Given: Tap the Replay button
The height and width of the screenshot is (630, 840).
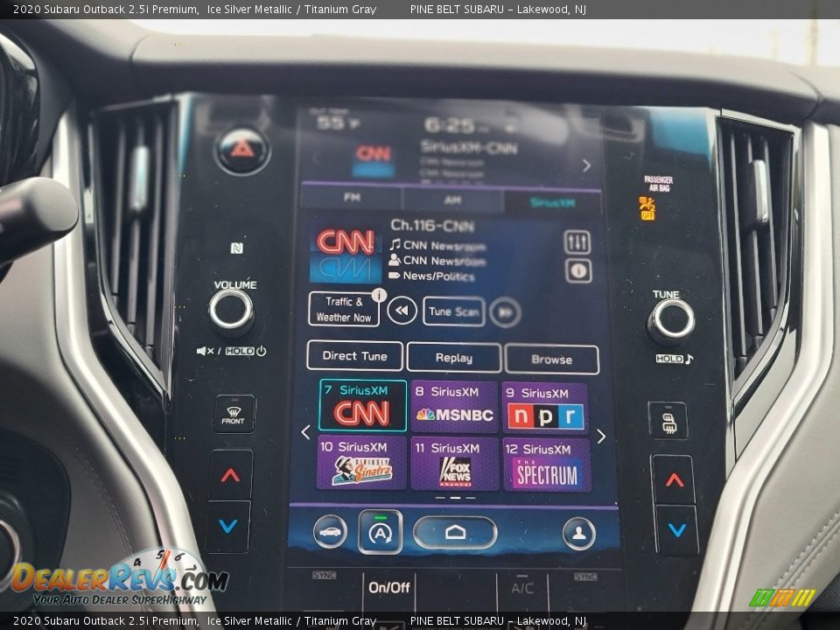Looking at the screenshot, I should click(x=454, y=358).
